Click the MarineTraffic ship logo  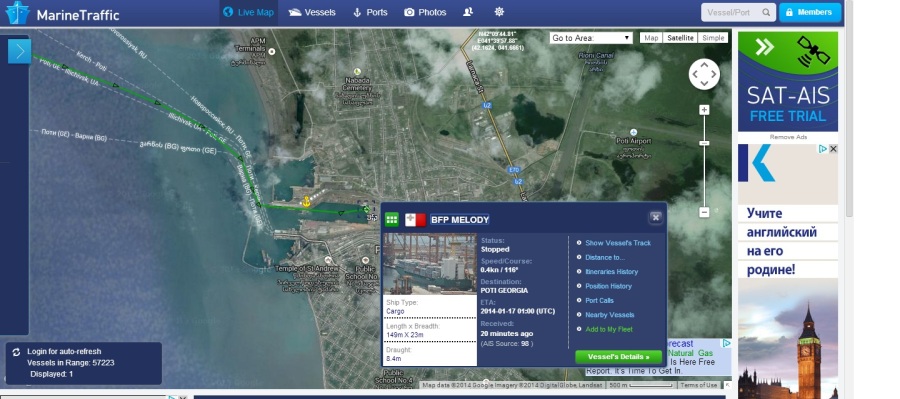[x=17, y=13]
